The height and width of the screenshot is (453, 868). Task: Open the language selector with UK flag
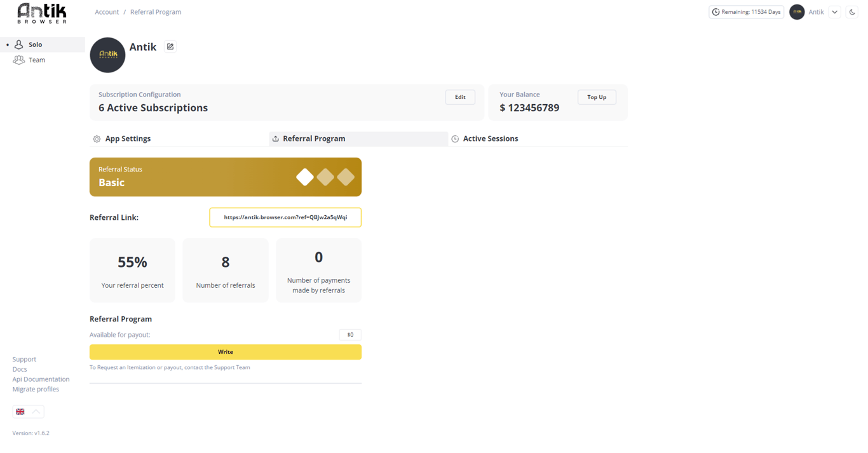tap(29, 412)
